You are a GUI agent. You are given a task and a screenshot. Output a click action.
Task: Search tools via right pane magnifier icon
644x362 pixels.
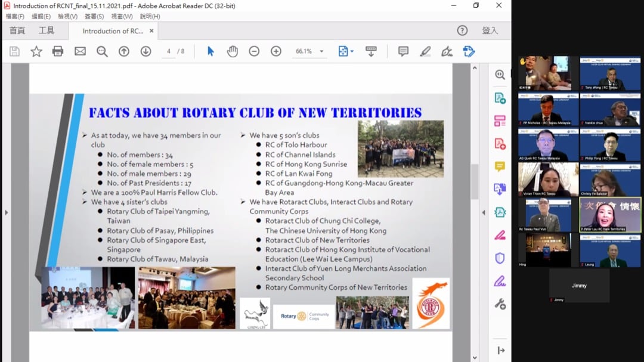500,75
